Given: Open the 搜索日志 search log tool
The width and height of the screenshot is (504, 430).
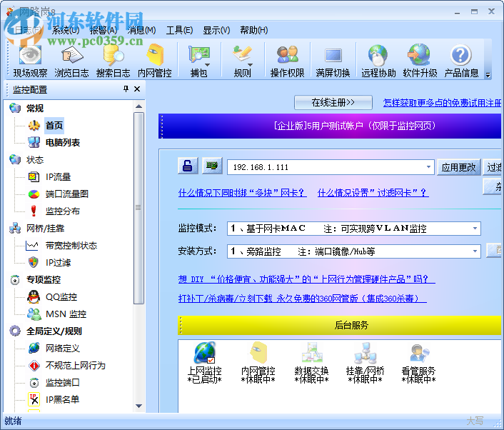Looking at the screenshot, I should [x=113, y=61].
